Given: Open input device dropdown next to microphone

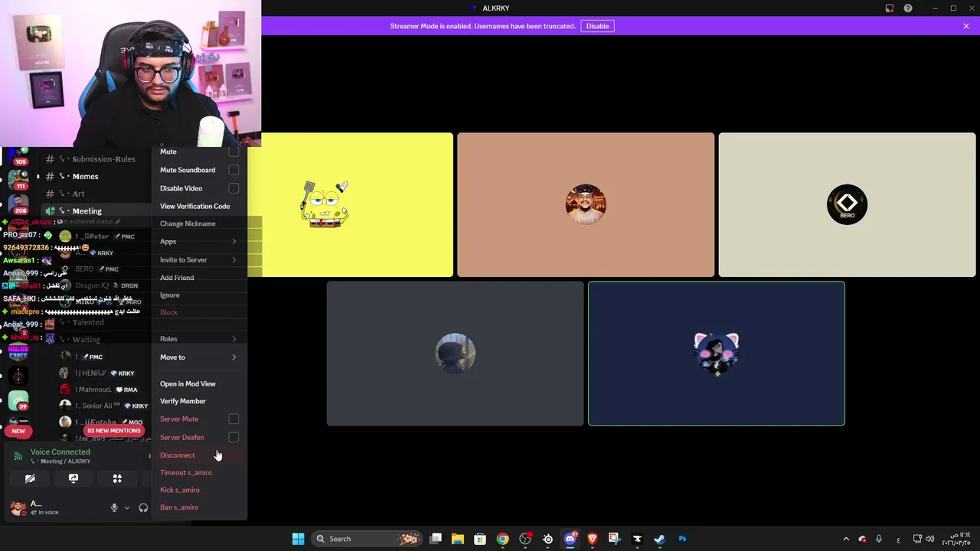Looking at the screenshot, I should tap(127, 507).
